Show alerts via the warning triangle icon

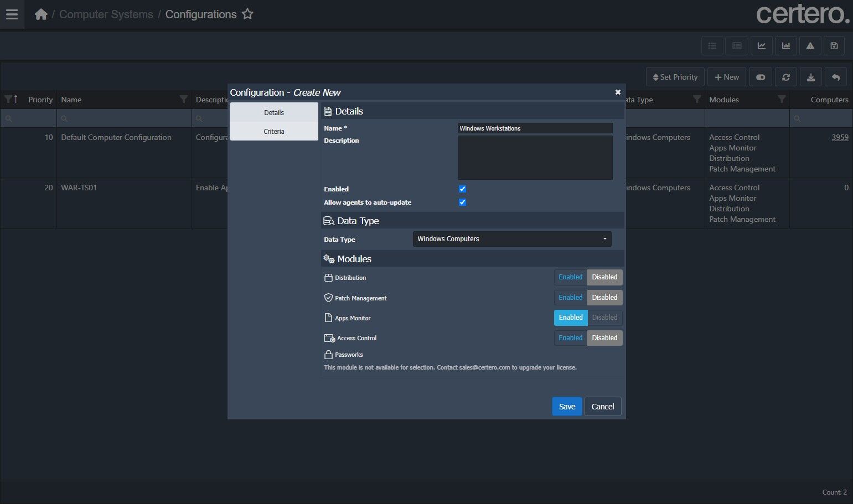(810, 46)
